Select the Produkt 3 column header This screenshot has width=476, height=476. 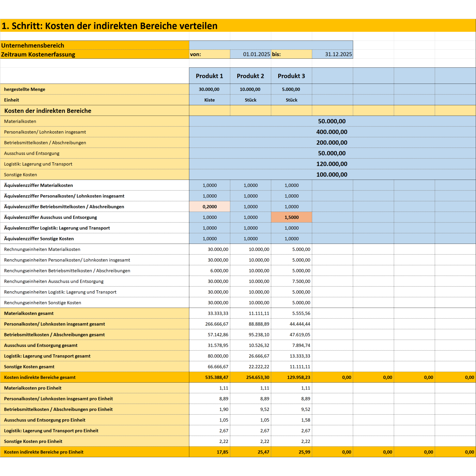tap(291, 76)
